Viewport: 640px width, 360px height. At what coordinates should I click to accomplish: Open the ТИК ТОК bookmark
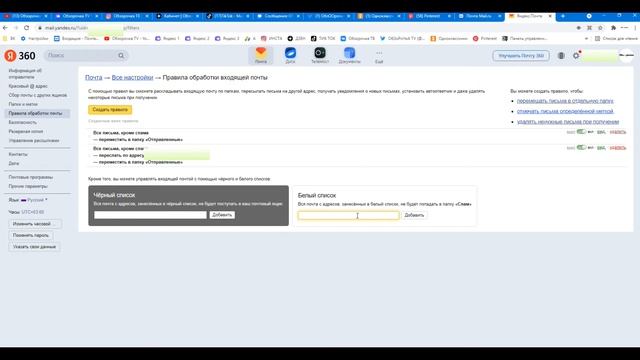pos(323,38)
